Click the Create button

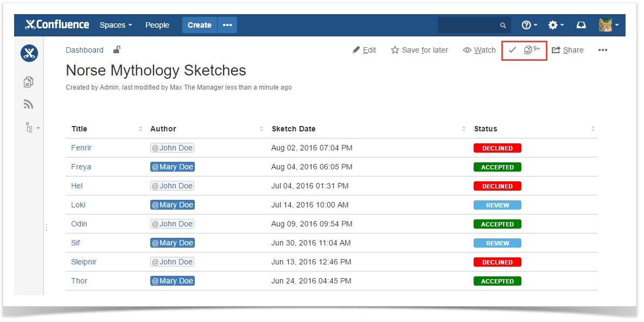coord(199,24)
